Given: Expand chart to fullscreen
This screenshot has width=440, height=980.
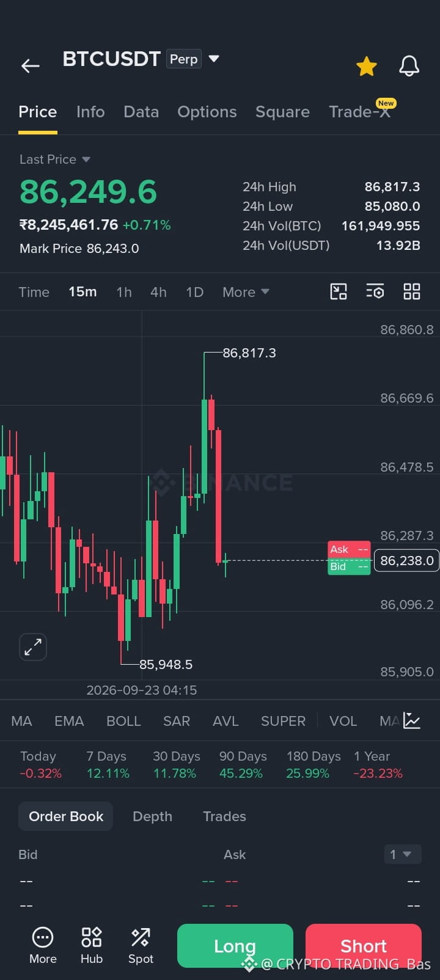Looking at the screenshot, I should pyautogui.click(x=33, y=646).
